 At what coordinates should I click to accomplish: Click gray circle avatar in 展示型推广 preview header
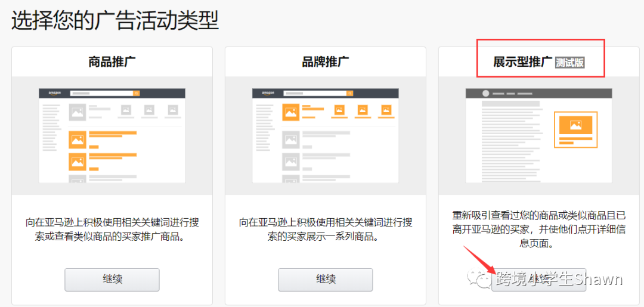tap(485, 94)
